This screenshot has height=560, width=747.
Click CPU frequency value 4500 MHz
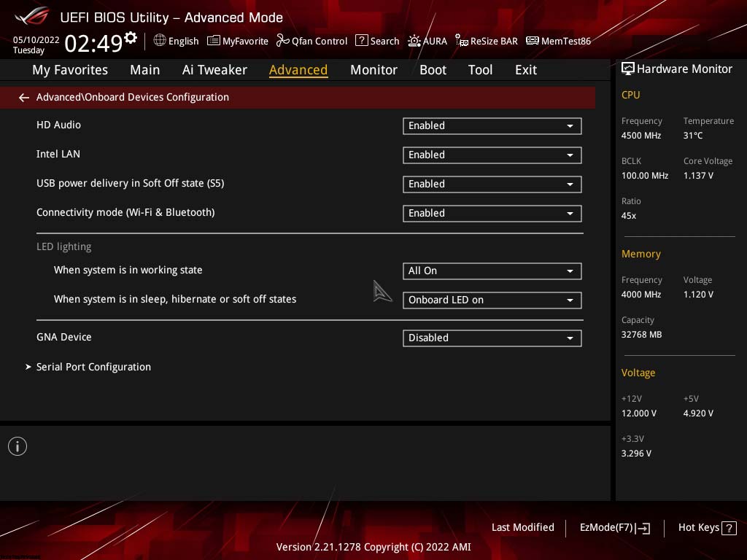(x=641, y=136)
